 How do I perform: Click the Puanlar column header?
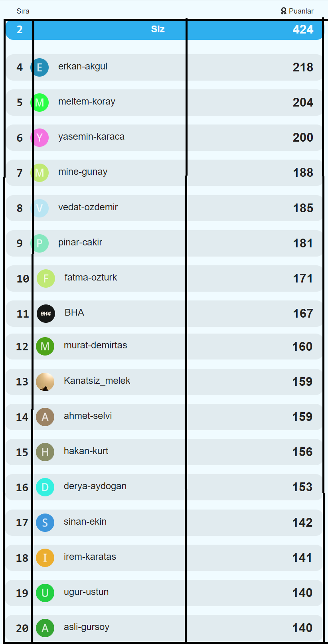pyautogui.click(x=297, y=11)
